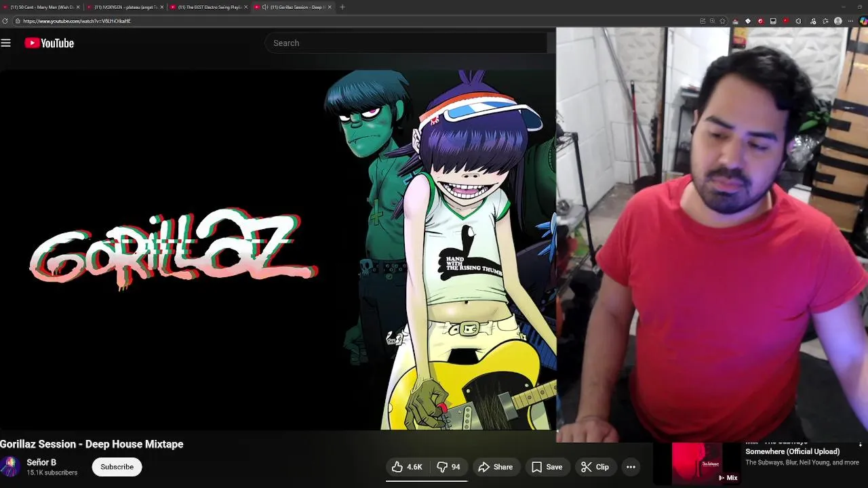Image resolution: width=868 pixels, height=488 pixels.
Task: Open the music note media control icon
Action: pos(813,21)
